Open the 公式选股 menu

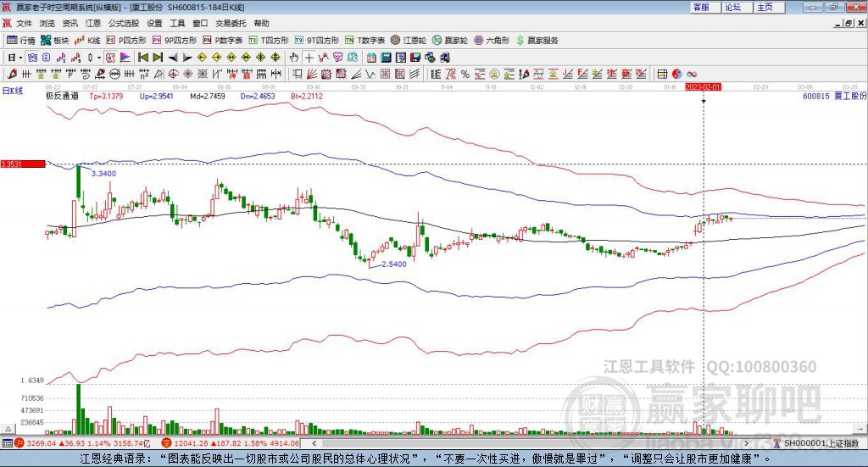[x=124, y=23]
